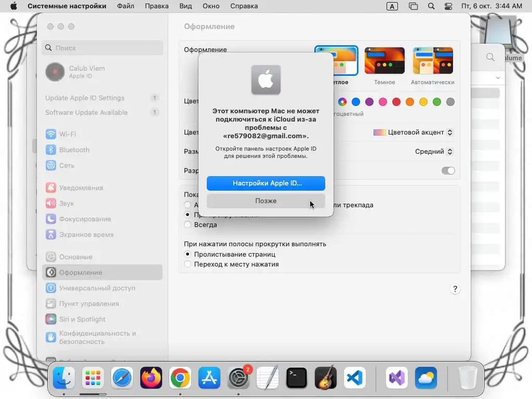Open Bluetooth settings in sidebar
532x399 pixels.
102,150
